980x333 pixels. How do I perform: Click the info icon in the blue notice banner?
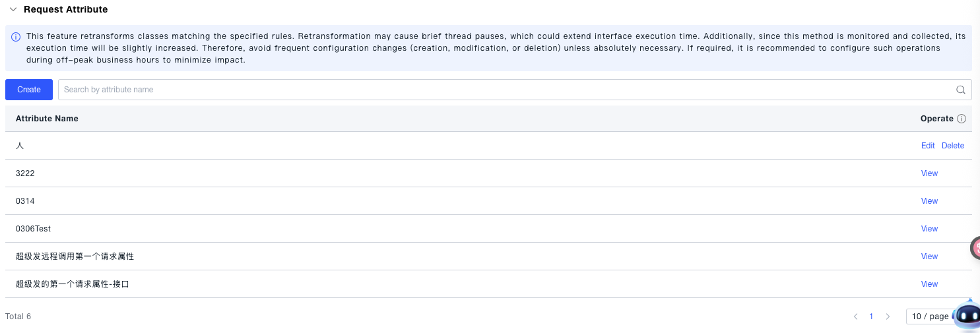click(x=16, y=36)
